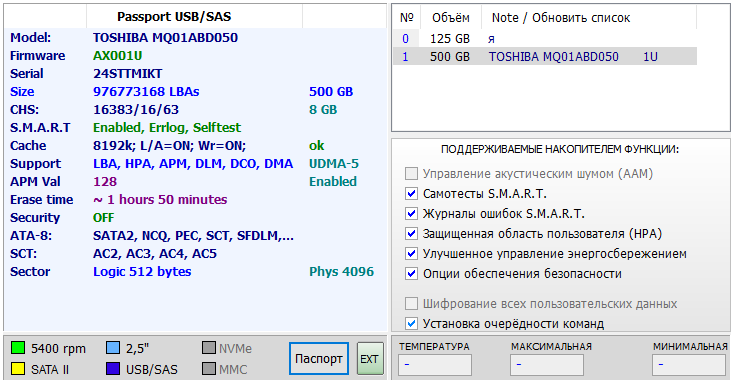The width and height of the screenshot is (731, 380).
Task: Click the APM Val number 128
Action: [x=105, y=182]
